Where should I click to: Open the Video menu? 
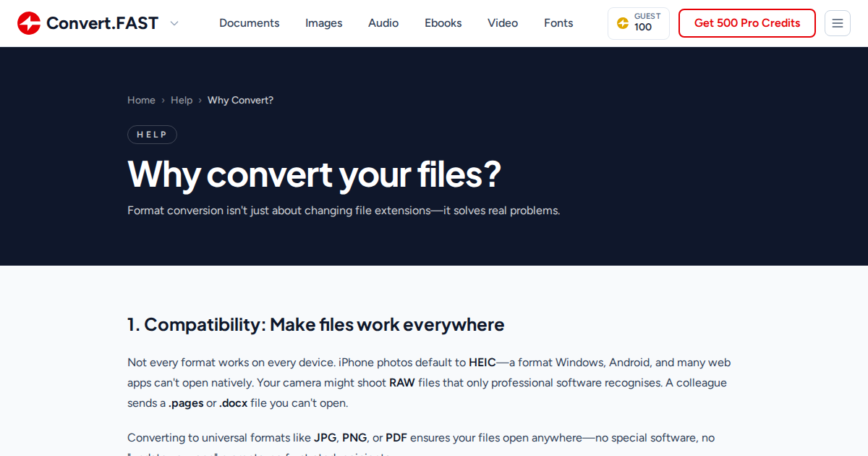click(x=503, y=23)
